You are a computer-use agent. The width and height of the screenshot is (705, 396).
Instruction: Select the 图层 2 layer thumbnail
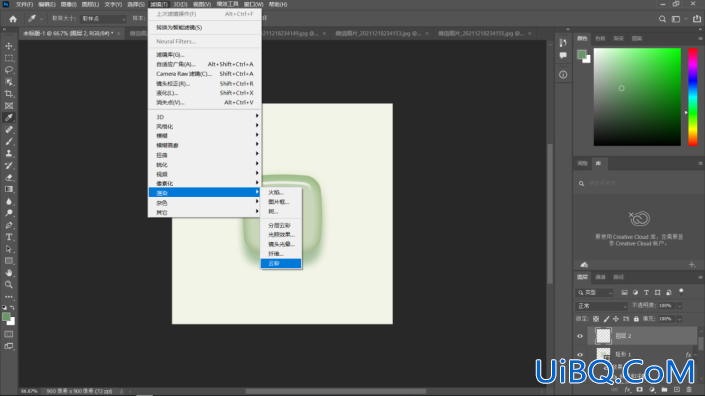point(603,336)
